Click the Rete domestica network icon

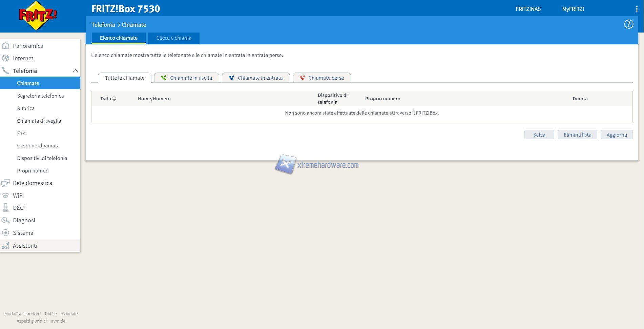click(6, 183)
